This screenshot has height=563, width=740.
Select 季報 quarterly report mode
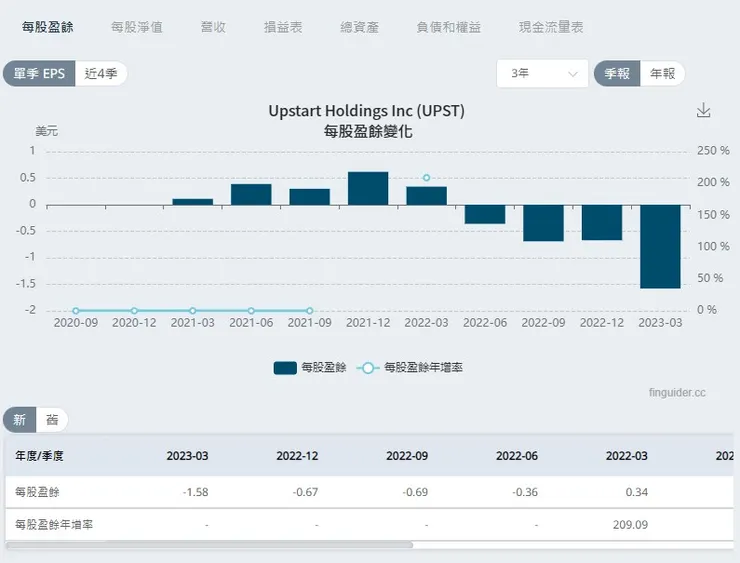[x=617, y=74]
